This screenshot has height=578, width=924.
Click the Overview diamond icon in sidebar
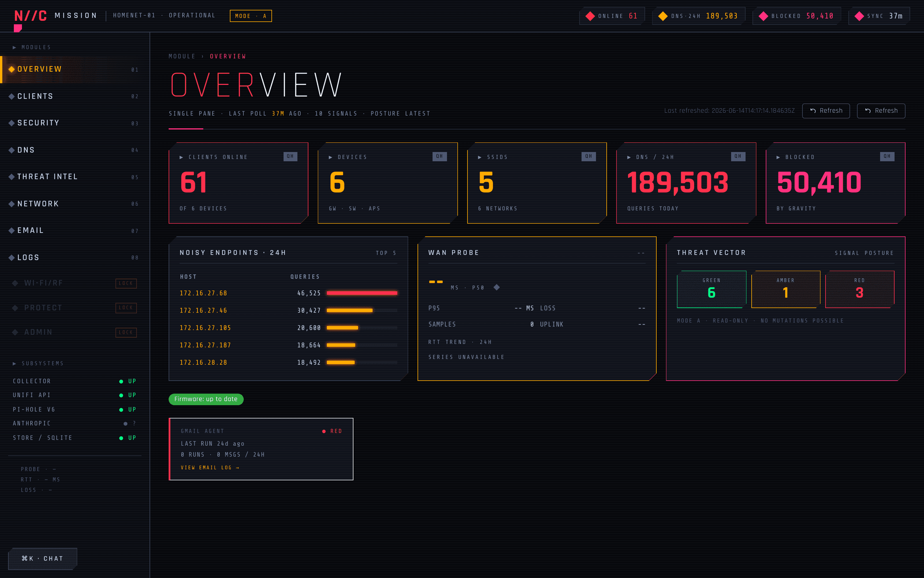tap(12, 69)
